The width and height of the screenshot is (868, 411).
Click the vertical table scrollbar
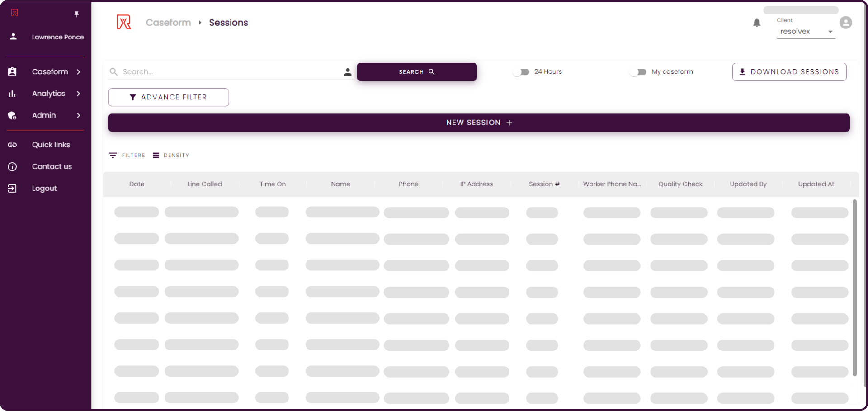click(854, 287)
